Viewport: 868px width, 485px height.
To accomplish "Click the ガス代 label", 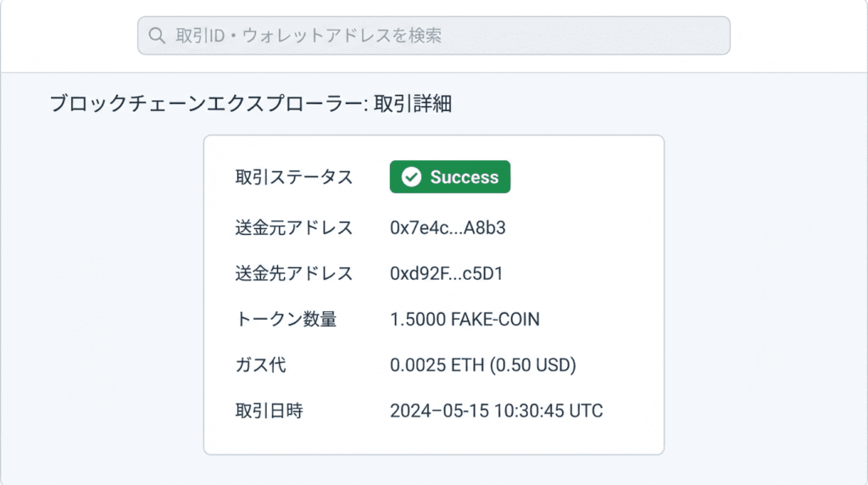I will (260, 365).
